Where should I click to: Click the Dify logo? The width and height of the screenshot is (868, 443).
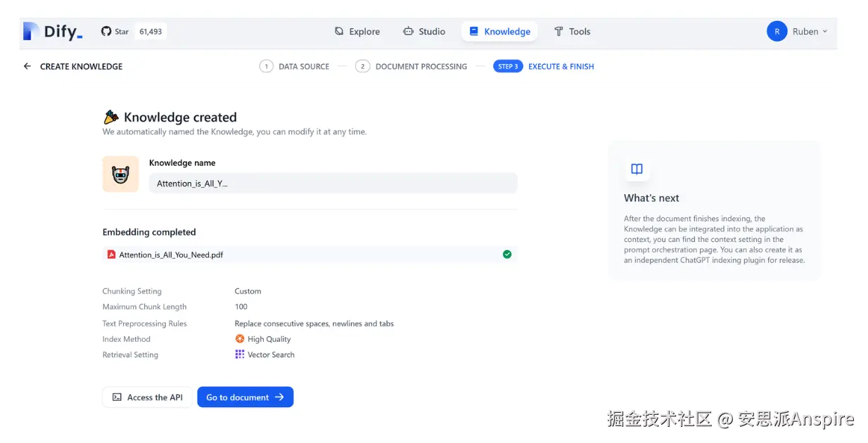53,31
